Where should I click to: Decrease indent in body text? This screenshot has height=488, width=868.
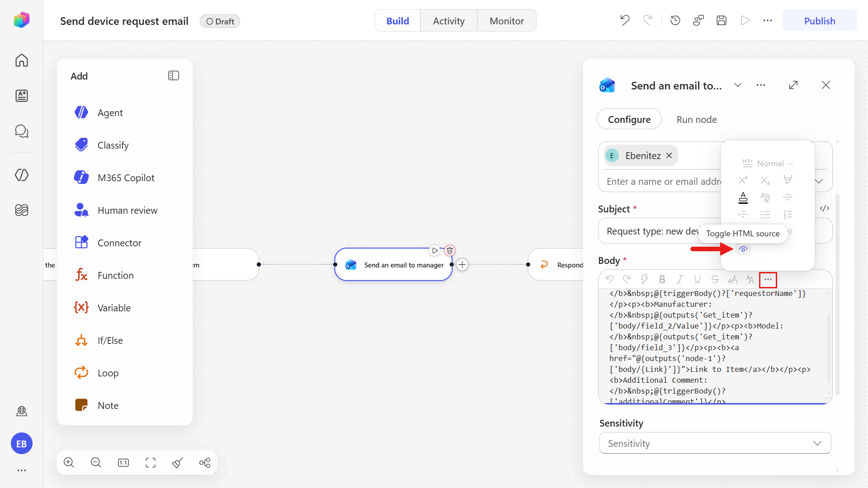[x=788, y=197]
